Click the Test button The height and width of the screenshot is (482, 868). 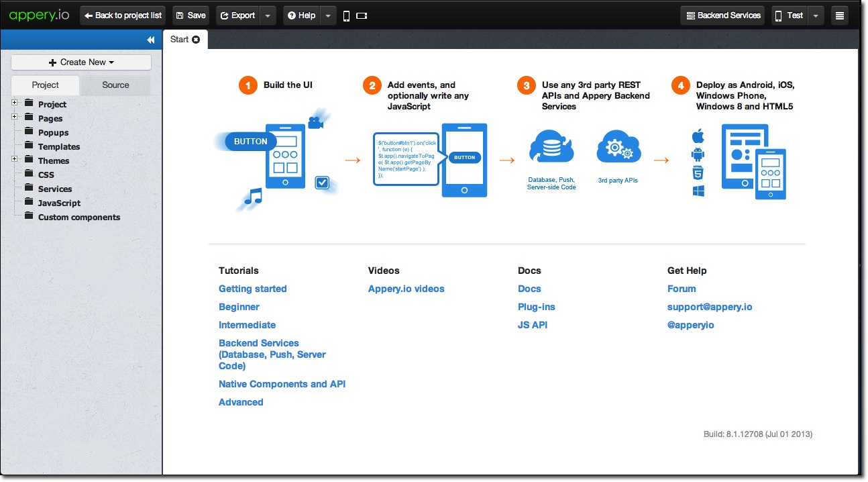click(x=790, y=15)
